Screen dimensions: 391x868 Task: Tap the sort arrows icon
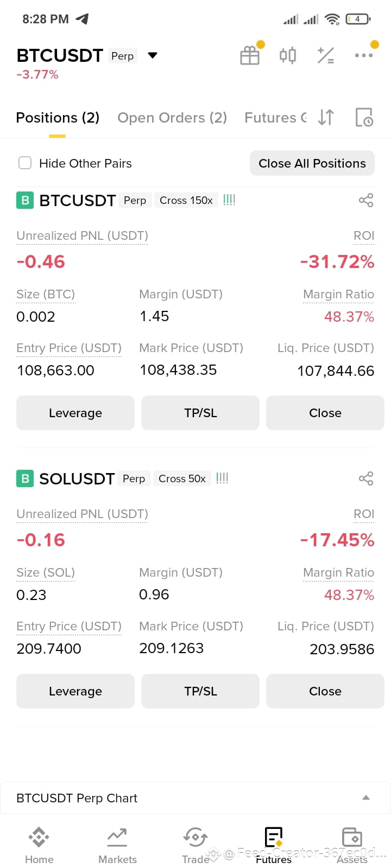[326, 117]
